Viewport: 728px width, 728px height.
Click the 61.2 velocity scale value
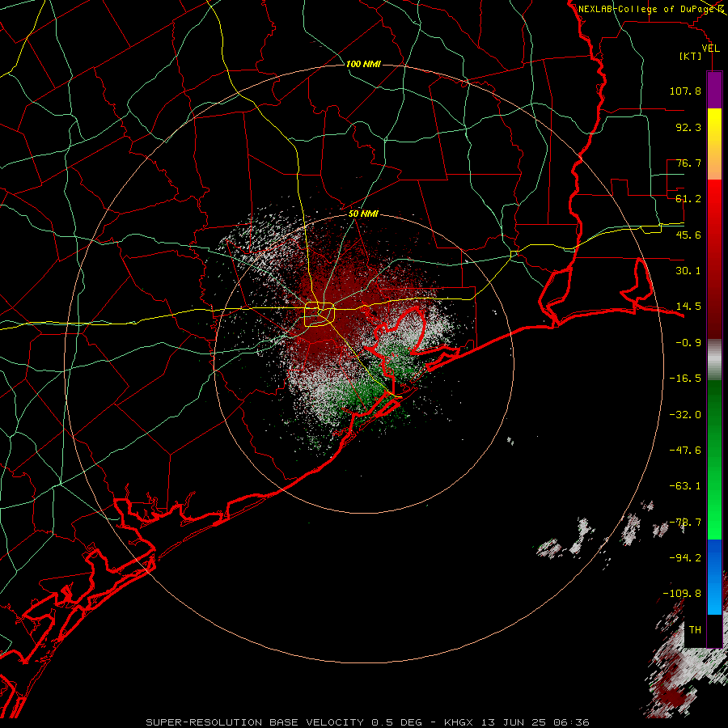pyautogui.click(x=688, y=199)
